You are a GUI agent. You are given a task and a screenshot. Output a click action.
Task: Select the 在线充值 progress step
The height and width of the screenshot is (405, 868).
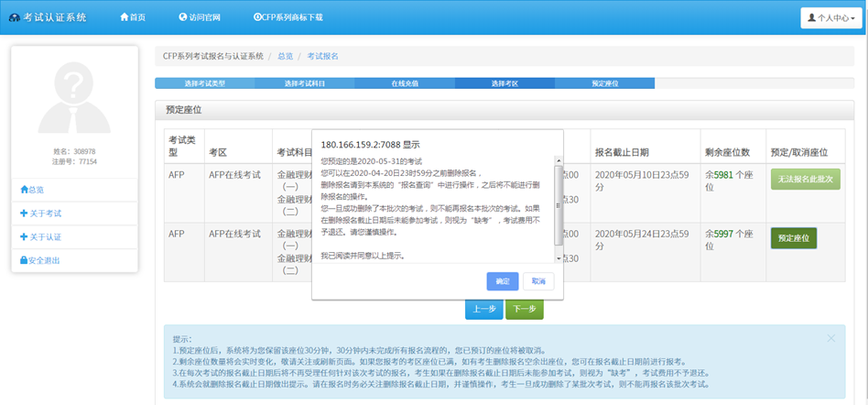pyautogui.click(x=405, y=83)
